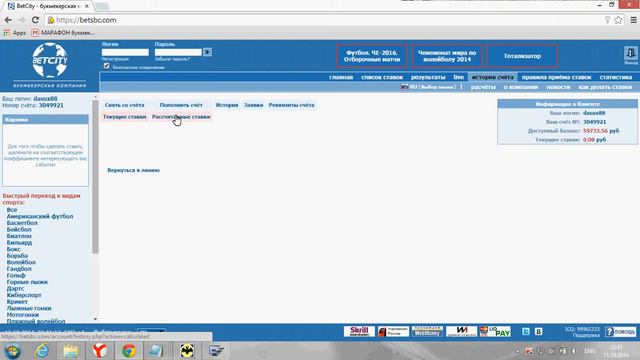Screen dimensions: 640x360
Task: Open результаты menu item
Action: coord(428,77)
